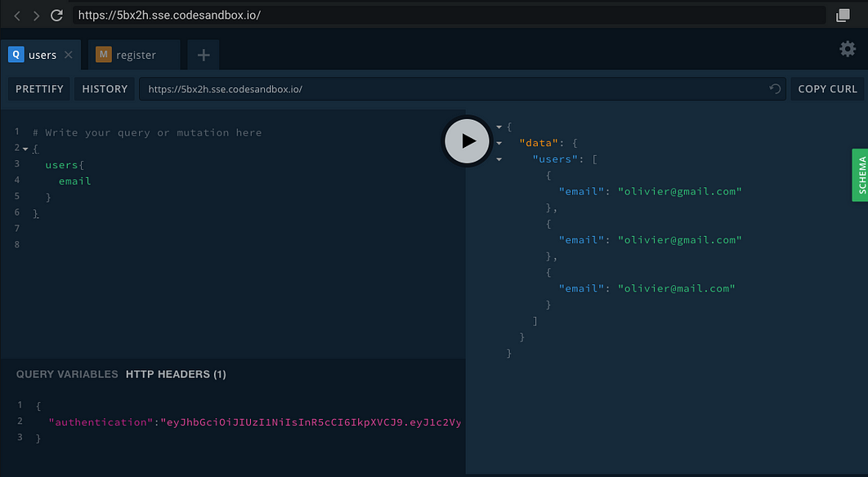This screenshot has width=868, height=477.
Task: Collapse the query block at line 2
Action: pyautogui.click(x=25, y=149)
